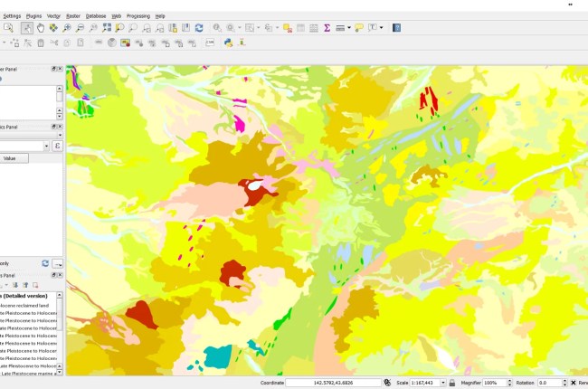Click the statistics panel refresh button
Viewport: 588px width, 389px height.
point(45,263)
